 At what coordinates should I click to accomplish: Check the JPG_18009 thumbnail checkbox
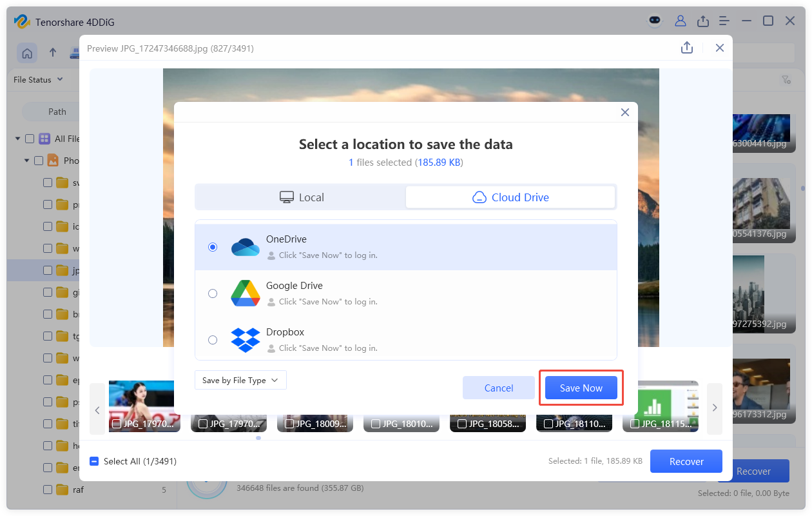289,424
